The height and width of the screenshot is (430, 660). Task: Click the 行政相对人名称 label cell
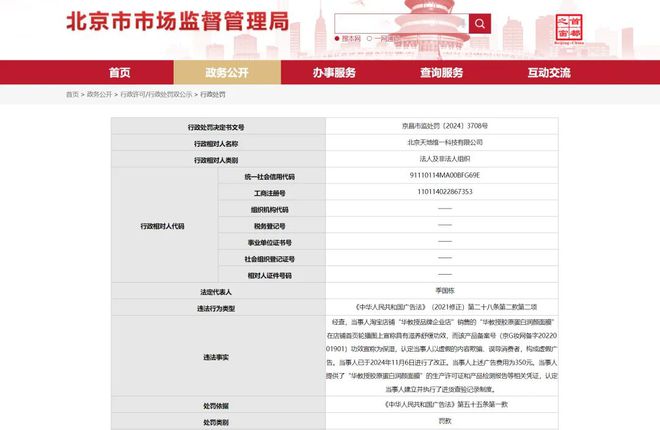[x=218, y=143]
